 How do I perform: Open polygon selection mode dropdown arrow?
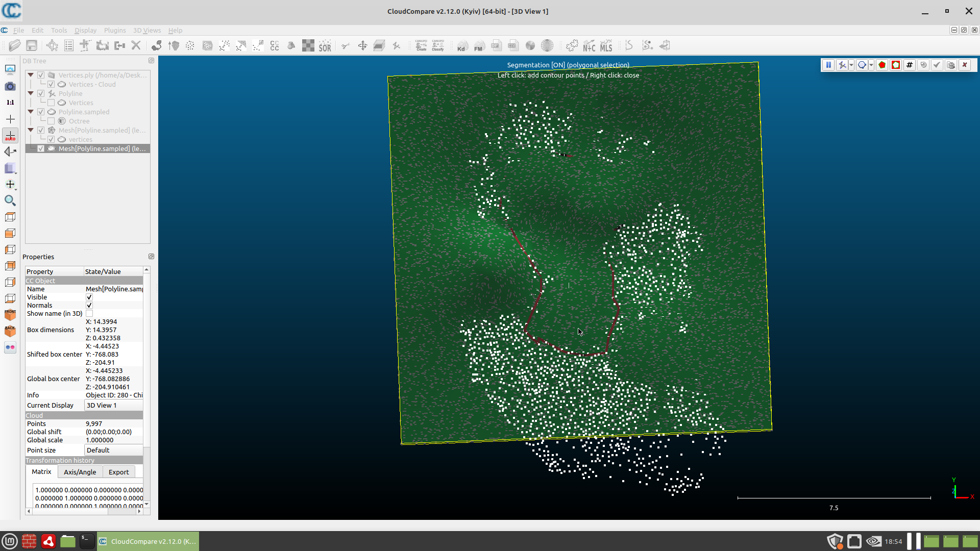(x=871, y=65)
